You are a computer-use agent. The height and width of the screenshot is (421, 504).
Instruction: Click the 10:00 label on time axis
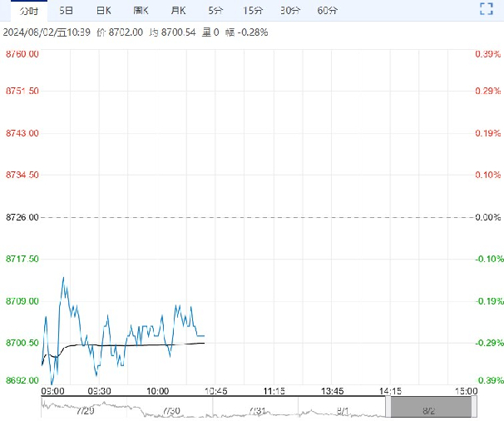(157, 390)
